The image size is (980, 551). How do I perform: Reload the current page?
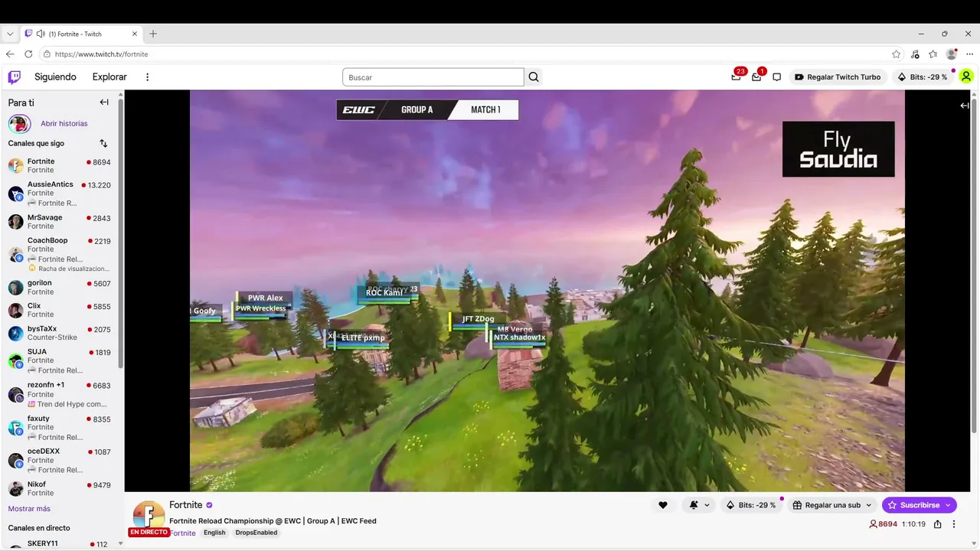click(28, 54)
